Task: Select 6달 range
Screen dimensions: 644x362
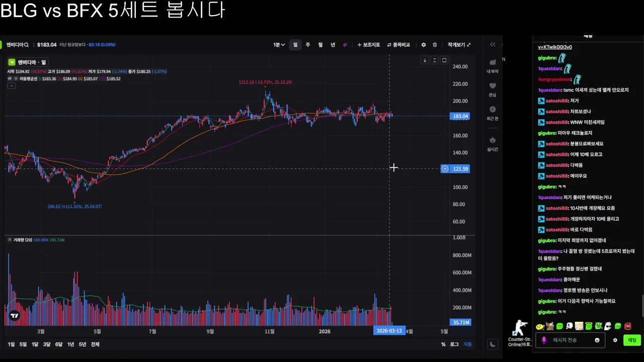Action: coord(59,344)
